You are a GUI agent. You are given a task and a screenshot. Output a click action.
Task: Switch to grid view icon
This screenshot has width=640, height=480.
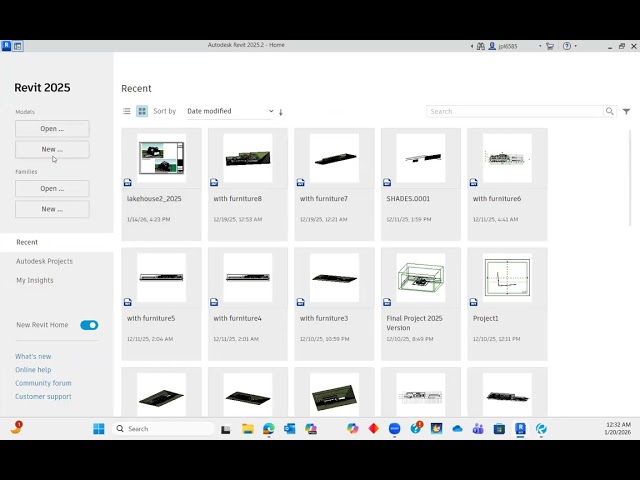142,112
